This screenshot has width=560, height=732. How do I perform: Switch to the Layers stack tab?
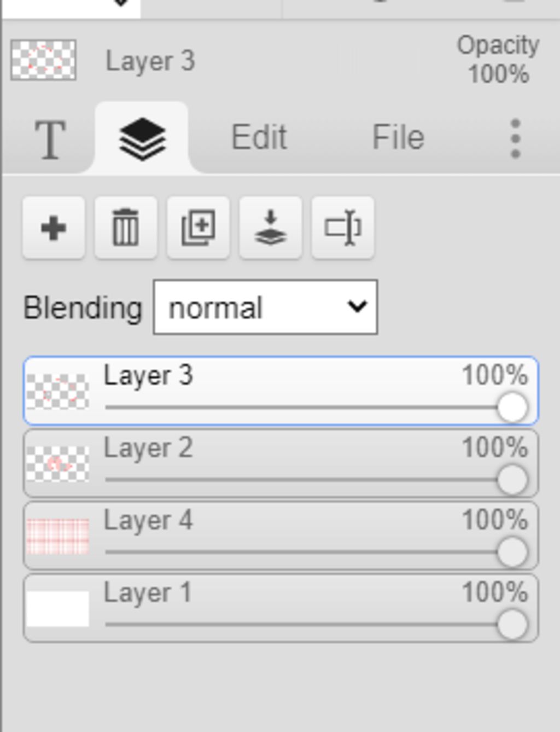142,138
